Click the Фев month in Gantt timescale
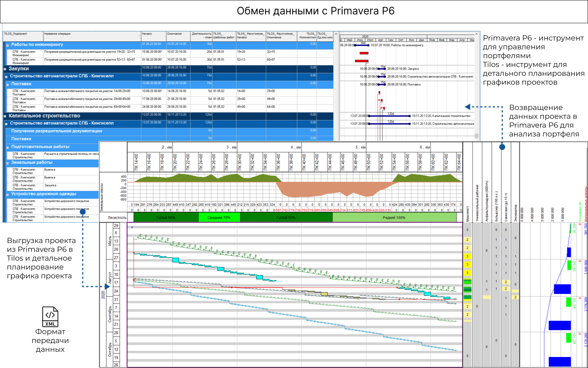Image resolution: width=588 pixels, height=368 pixels. [441, 40]
